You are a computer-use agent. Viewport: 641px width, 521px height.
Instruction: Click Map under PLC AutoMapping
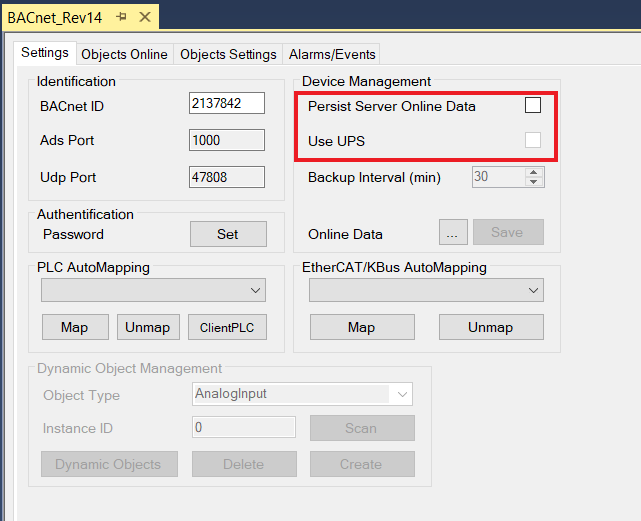(x=75, y=327)
